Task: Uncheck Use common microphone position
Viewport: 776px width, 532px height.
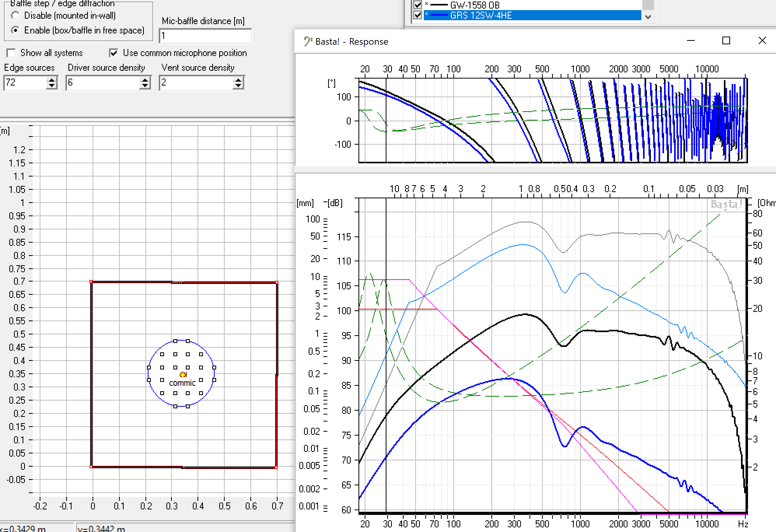Action: (114, 53)
